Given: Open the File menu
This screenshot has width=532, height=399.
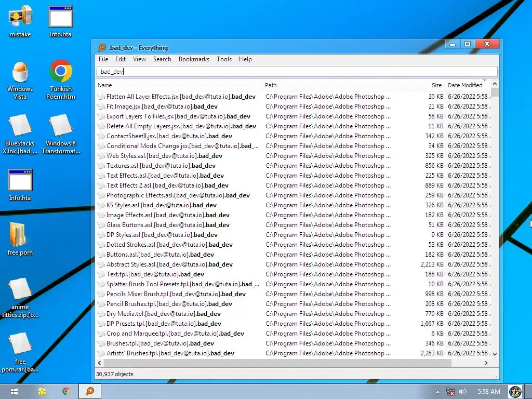Looking at the screenshot, I should click(103, 59).
